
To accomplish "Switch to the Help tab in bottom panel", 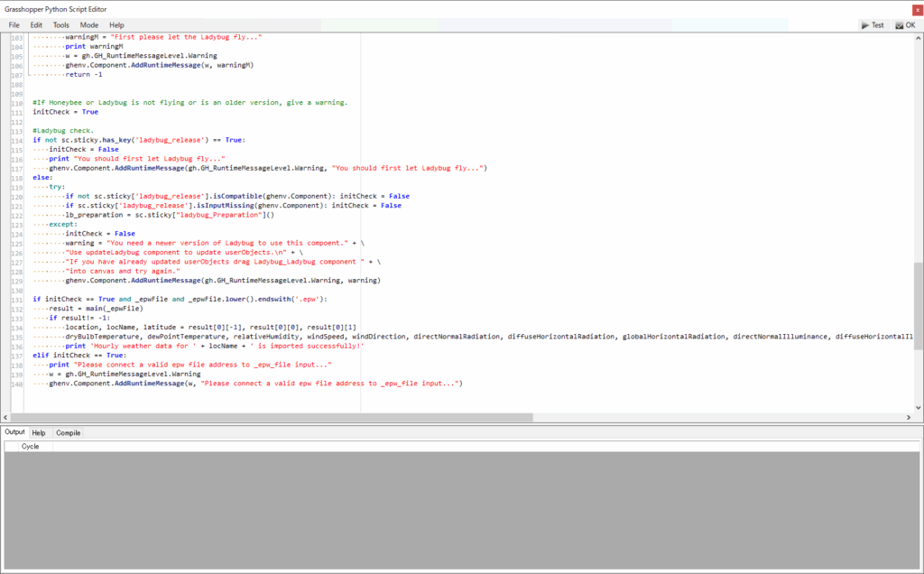I will 39,433.
